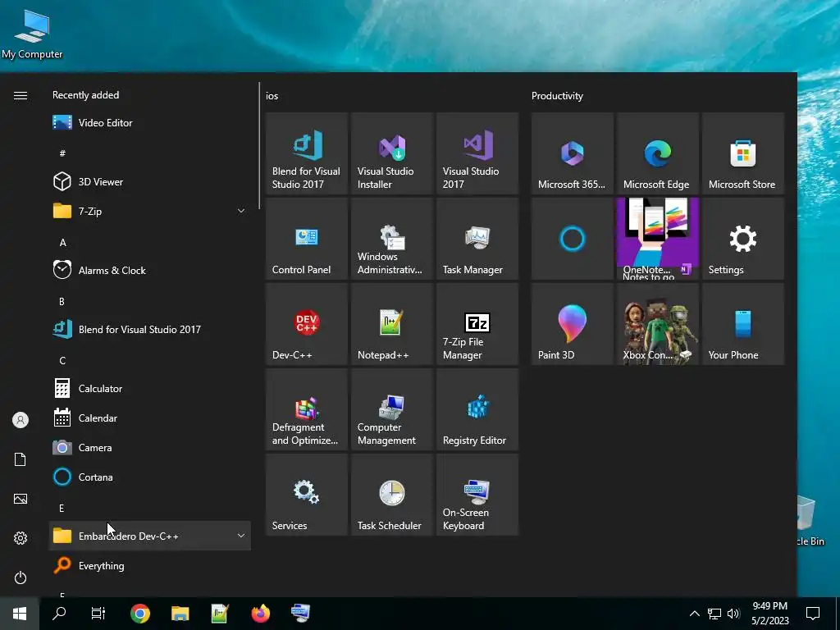
Task: Open Video Editor from Recently added
Action: [x=150, y=123]
